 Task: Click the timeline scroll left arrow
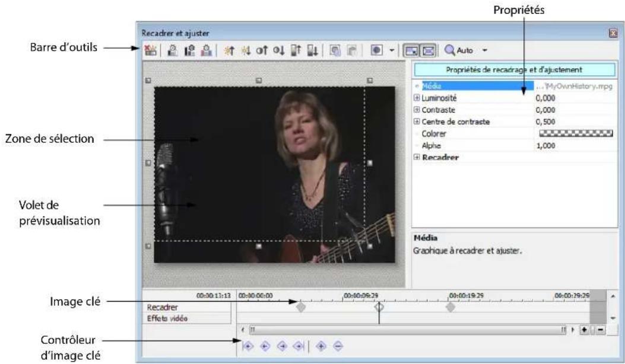pos(243,330)
